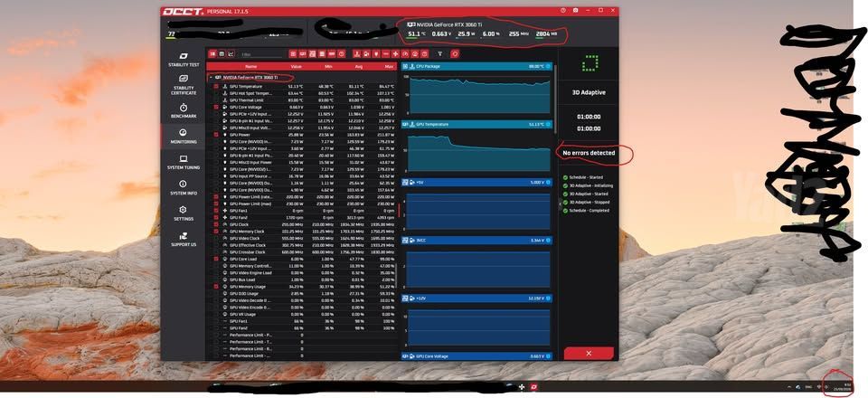Toggle the fan sensor filter icon in toolbar

click(395, 53)
